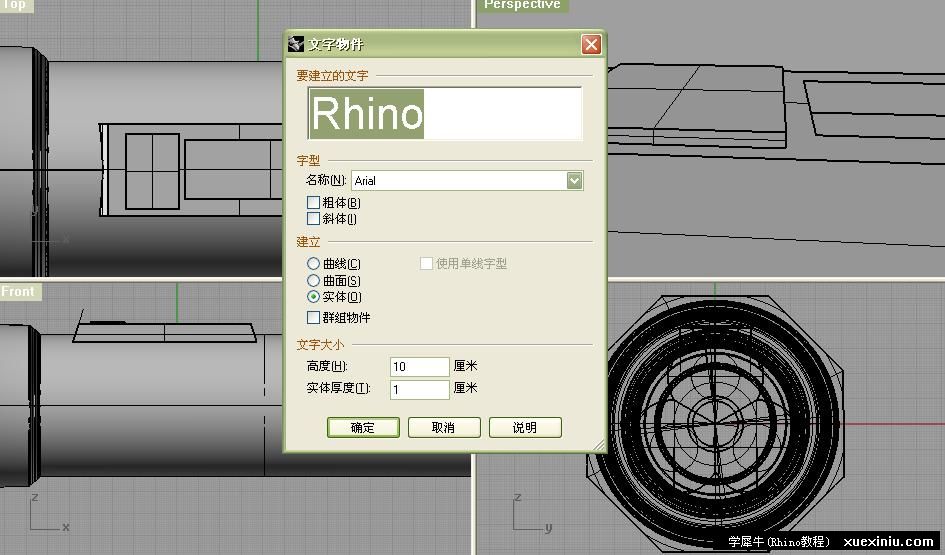
Task: Select the 曲面(S) radio button
Action: pyautogui.click(x=313, y=280)
